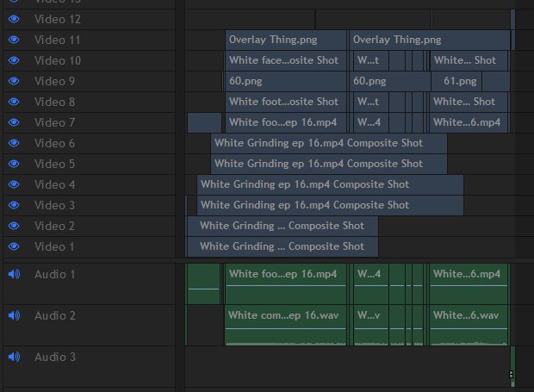Select White face...osite Shot clip on Video 10
The width and height of the screenshot is (534, 392).
pyautogui.click(x=286, y=60)
